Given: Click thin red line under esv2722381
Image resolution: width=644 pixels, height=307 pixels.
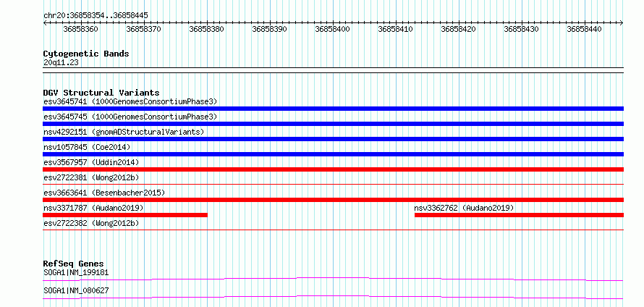Looking at the screenshot, I should pyautogui.click(x=333, y=185).
